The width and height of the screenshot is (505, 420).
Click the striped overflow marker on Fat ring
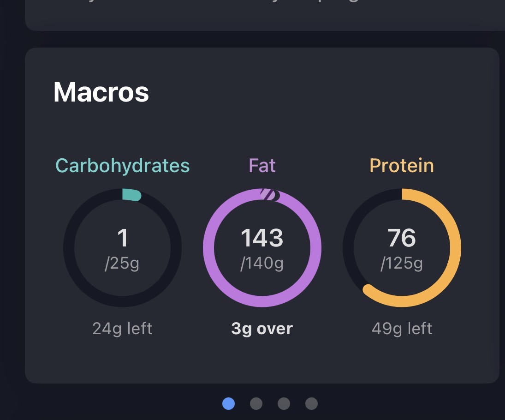pos(270,194)
